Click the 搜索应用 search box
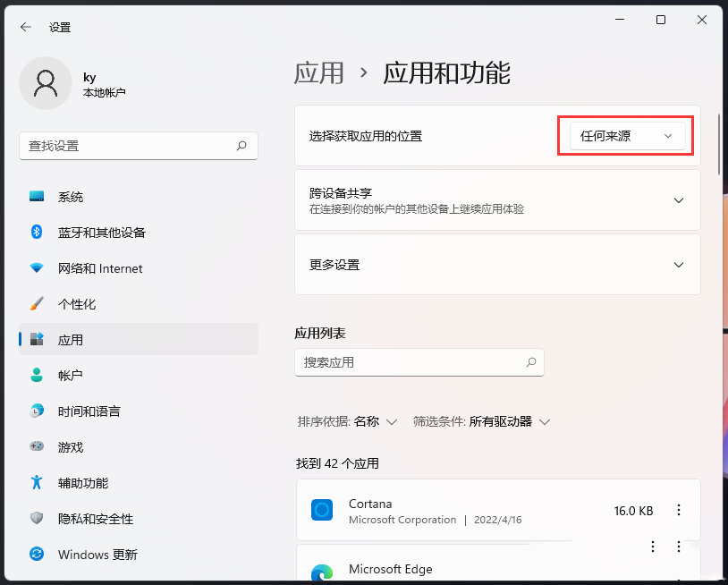 pyautogui.click(x=419, y=362)
